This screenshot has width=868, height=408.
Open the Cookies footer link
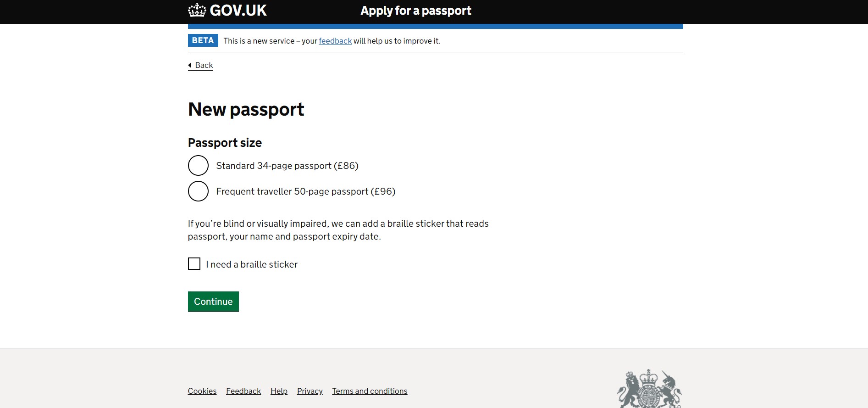(202, 391)
